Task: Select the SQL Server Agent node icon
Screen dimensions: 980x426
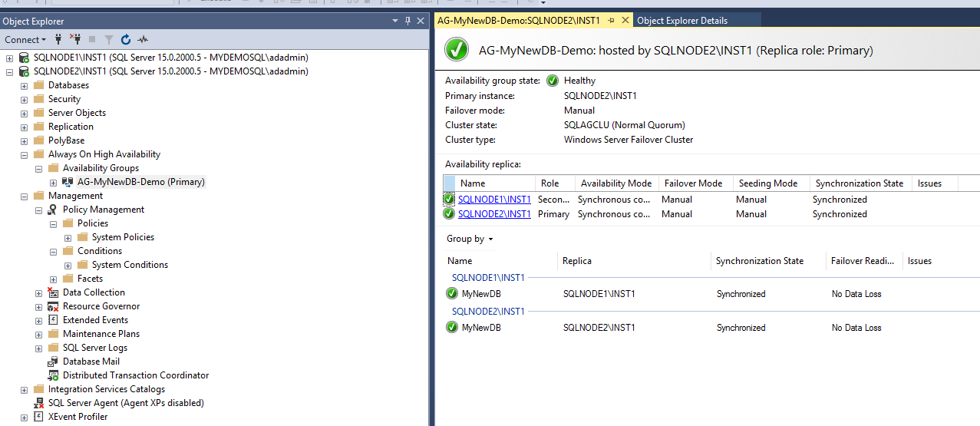Action: click(x=39, y=403)
